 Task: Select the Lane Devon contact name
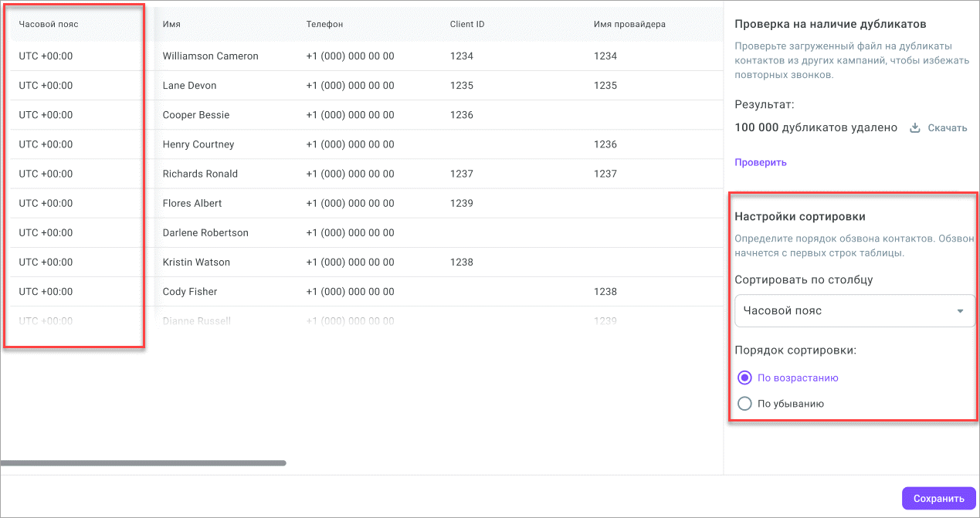pos(189,86)
